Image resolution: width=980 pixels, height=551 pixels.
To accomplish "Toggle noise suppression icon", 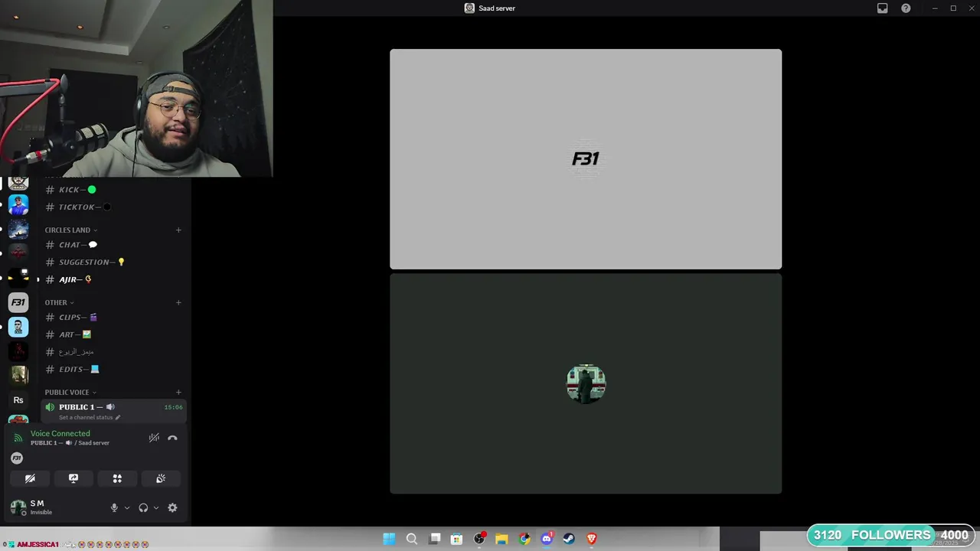I will click(x=154, y=438).
